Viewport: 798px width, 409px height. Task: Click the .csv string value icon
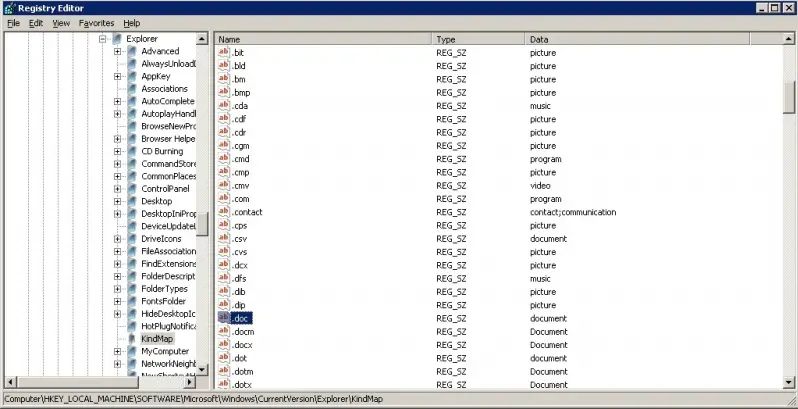pos(223,238)
